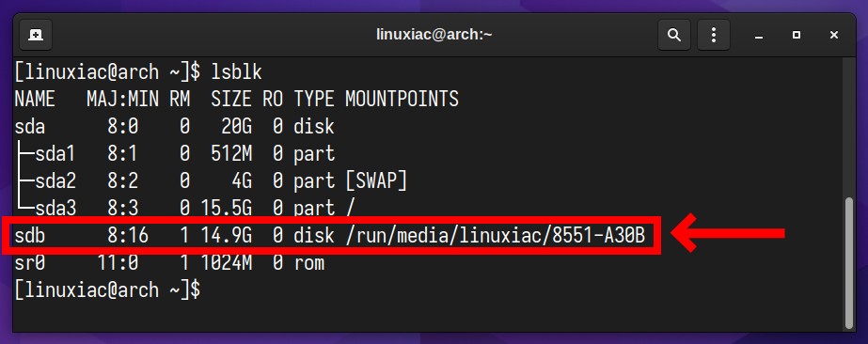This screenshot has height=344, width=868.
Task: Maximize the terminal window
Action: tap(796, 35)
